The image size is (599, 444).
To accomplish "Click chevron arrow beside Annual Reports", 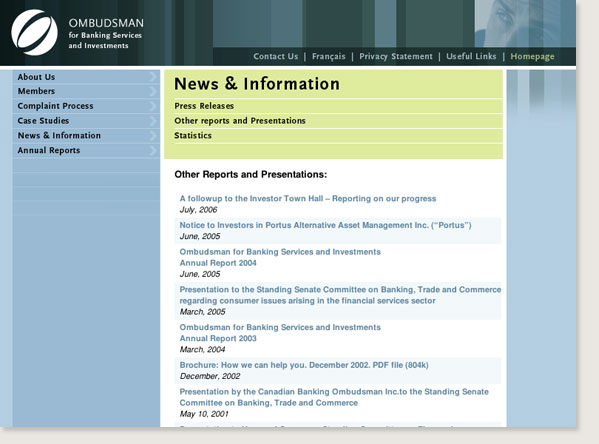I will point(152,151).
